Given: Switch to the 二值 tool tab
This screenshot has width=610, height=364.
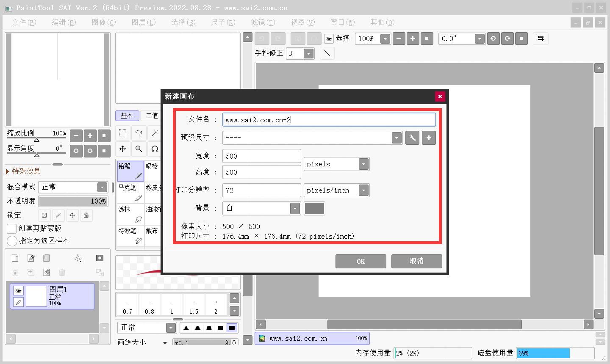Looking at the screenshot, I should 152,116.
